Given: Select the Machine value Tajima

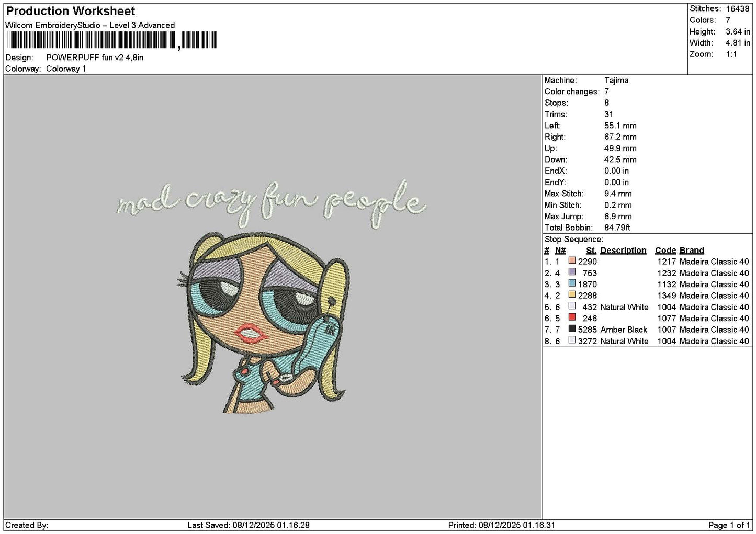Looking at the screenshot, I should point(616,81).
